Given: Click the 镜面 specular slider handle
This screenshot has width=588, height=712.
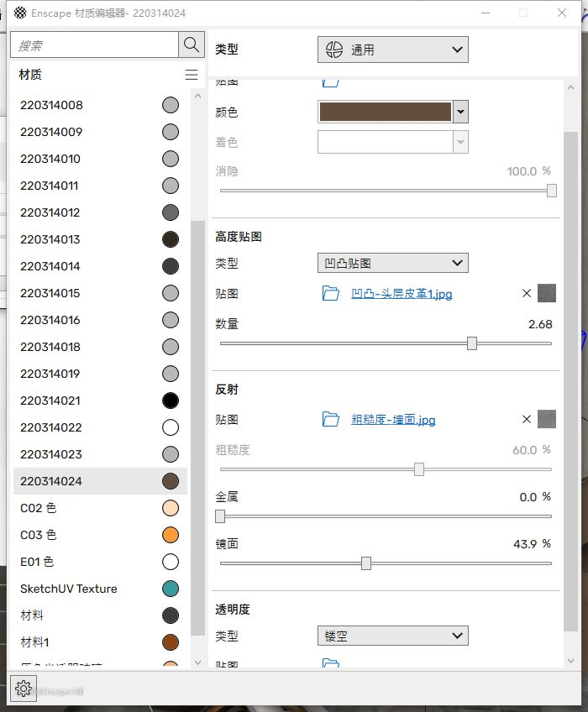Looking at the screenshot, I should [366, 563].
